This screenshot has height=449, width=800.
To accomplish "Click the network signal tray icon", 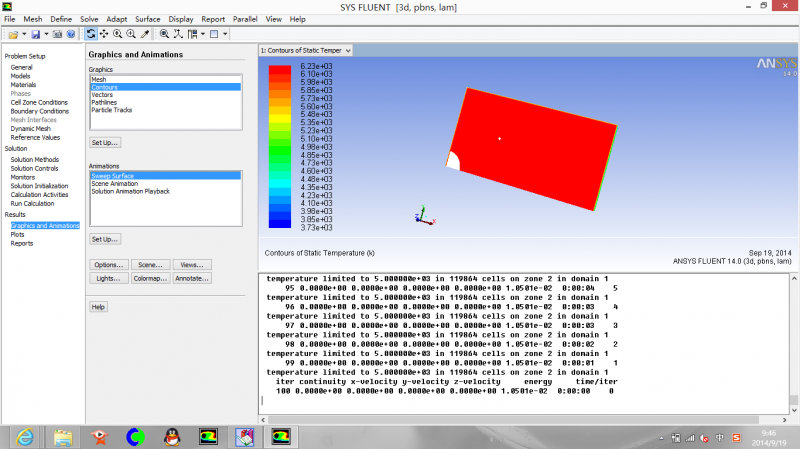I will pyautogui.click(x=690, y=438).
